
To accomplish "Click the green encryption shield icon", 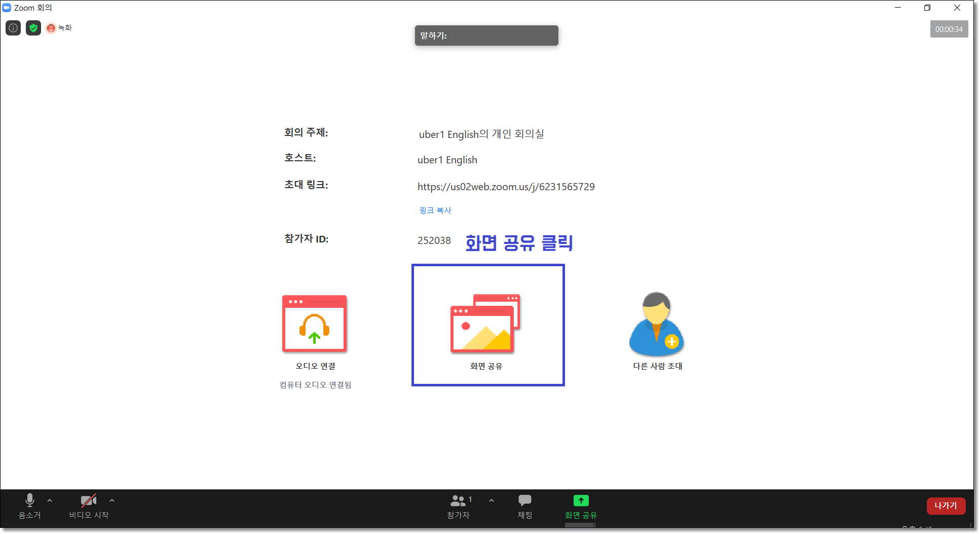I will pos(33,28).
